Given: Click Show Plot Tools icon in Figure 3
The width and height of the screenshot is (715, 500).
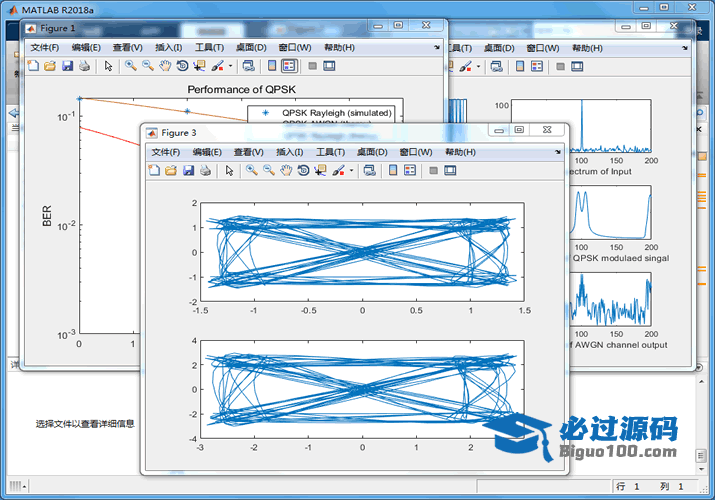Looking at the screenshot, I should coord(450,170).
